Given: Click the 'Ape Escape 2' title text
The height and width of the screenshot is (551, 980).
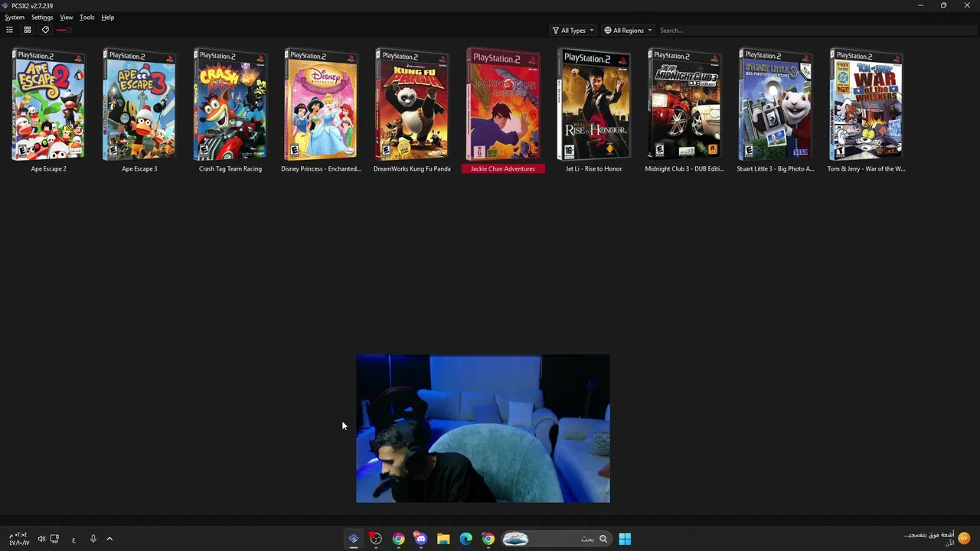Looking at the screenshot, I should click(x=48, y=168).
